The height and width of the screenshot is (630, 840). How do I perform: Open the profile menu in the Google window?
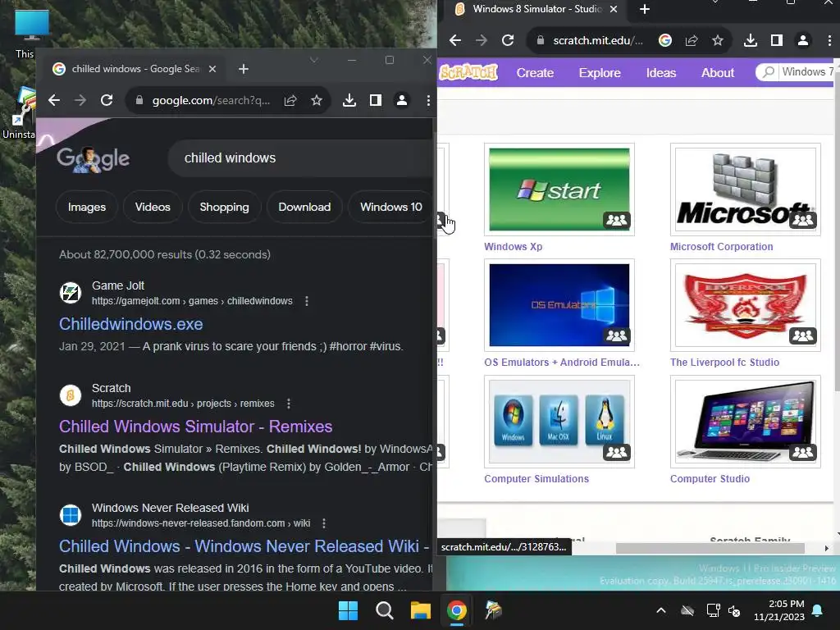pos(402,100)
